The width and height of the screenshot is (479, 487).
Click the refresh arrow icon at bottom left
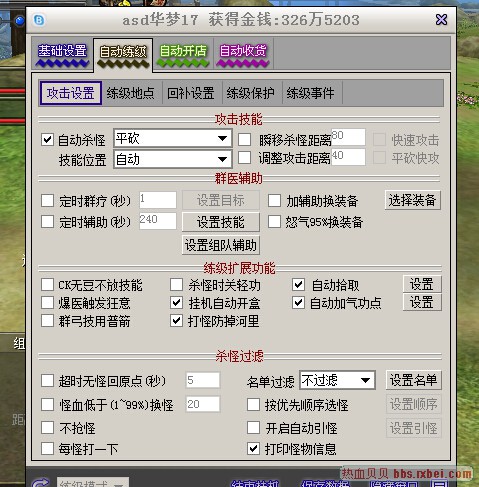coord(40,483)
